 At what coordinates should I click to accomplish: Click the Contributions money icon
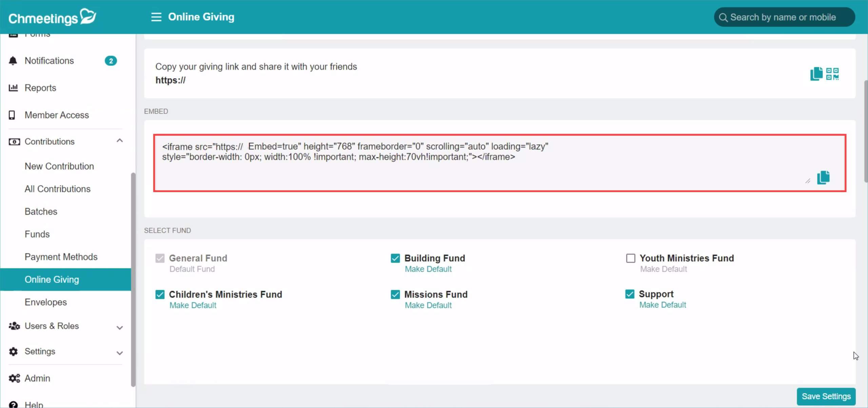click(14, 142)
